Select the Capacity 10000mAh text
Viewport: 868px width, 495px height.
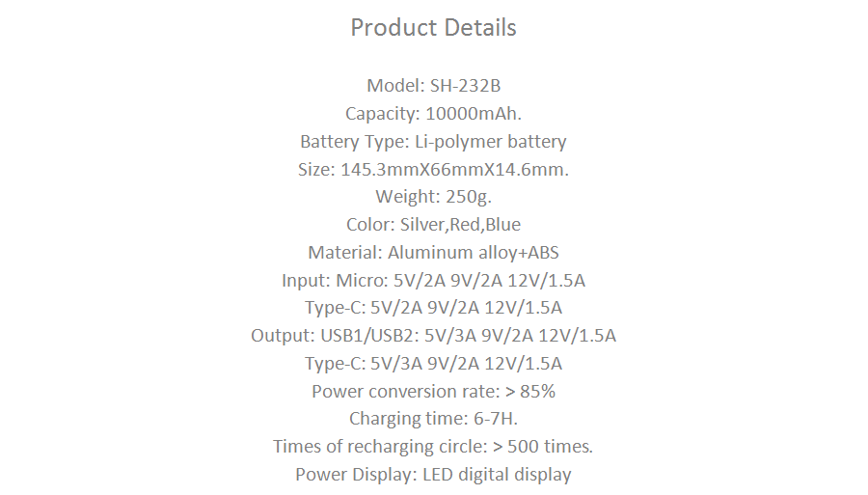433,114
